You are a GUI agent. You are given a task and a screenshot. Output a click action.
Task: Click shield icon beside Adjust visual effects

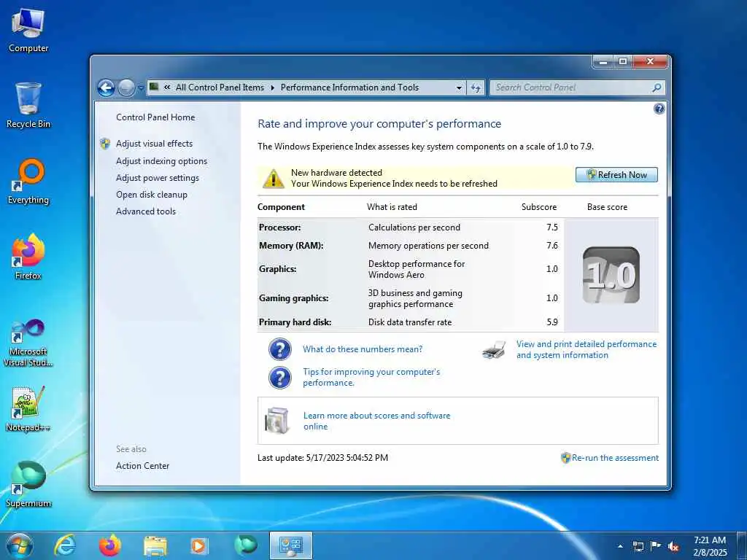tap(105, 144)
